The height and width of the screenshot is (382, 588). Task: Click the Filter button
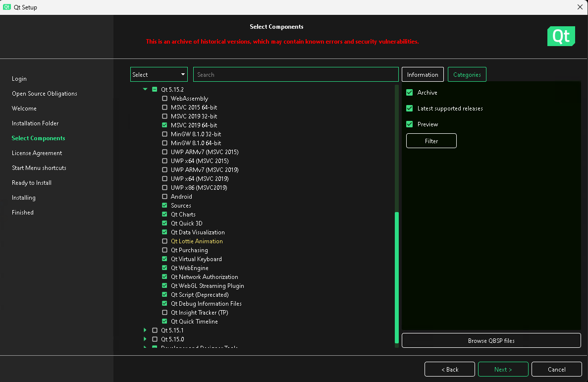click(431, 141)
